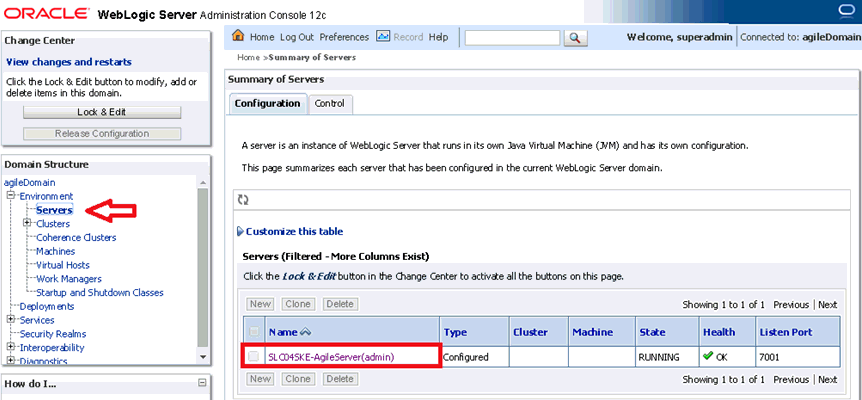Click the search magnifier button
This screenshot has height=400, width=862.
(x=575, y=38)
